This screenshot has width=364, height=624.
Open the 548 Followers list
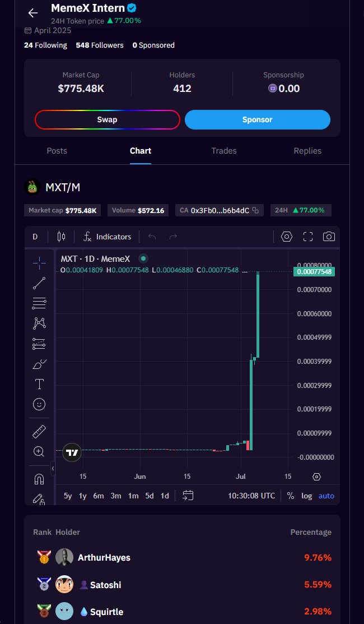tap(99, 45)
